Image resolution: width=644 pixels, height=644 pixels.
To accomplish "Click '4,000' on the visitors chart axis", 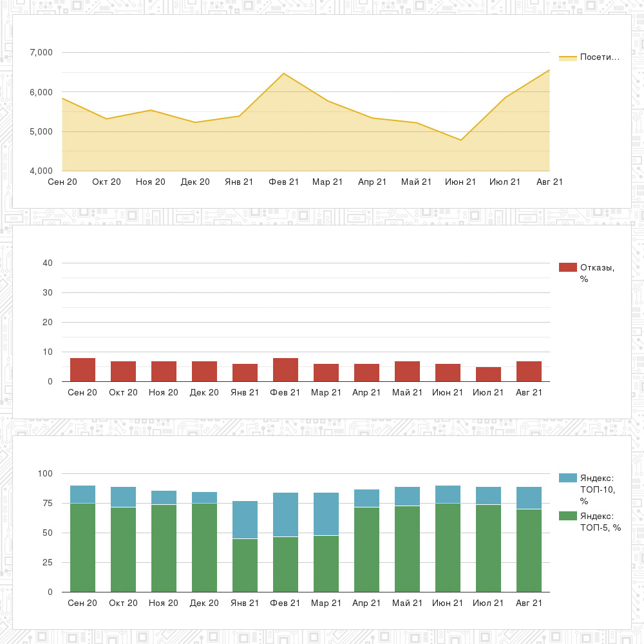I will 41,171.
